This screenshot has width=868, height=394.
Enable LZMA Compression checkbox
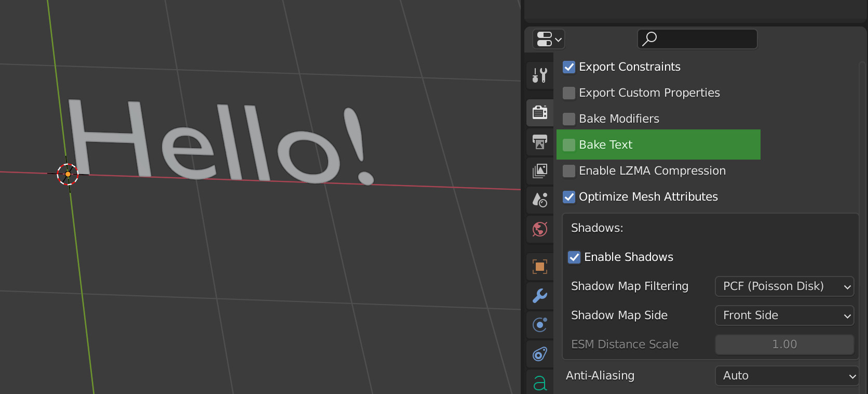coord(569,171)
